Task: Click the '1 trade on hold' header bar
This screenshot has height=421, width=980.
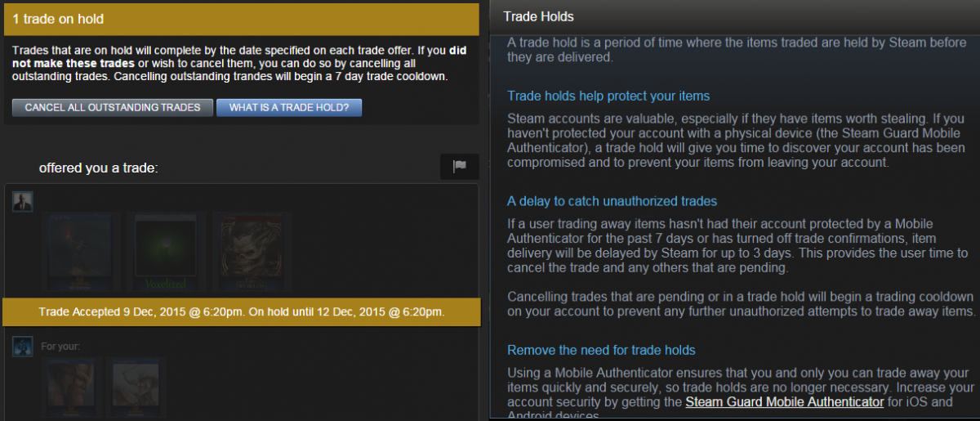Action: [240, 19]
